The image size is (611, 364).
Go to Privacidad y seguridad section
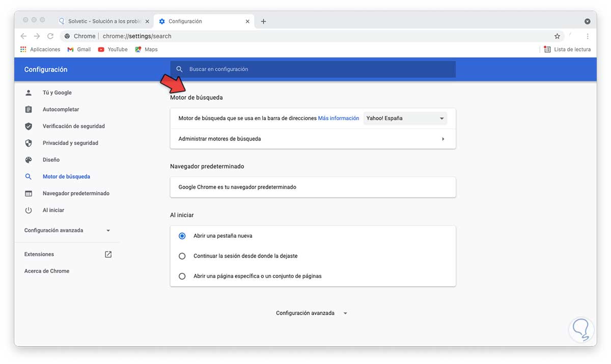pos(70,143)
